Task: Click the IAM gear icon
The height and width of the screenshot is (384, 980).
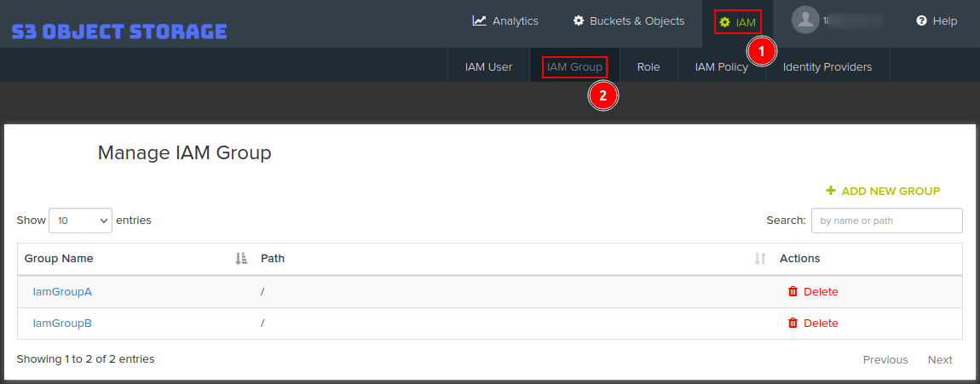Action: 725,22
